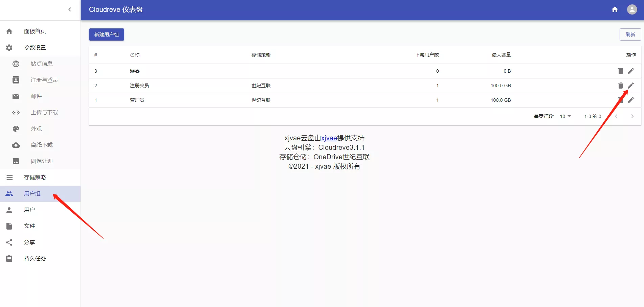This screenshot has height=307, width=644.
Task: Go to next page of table
Action: tap(632, 116)
